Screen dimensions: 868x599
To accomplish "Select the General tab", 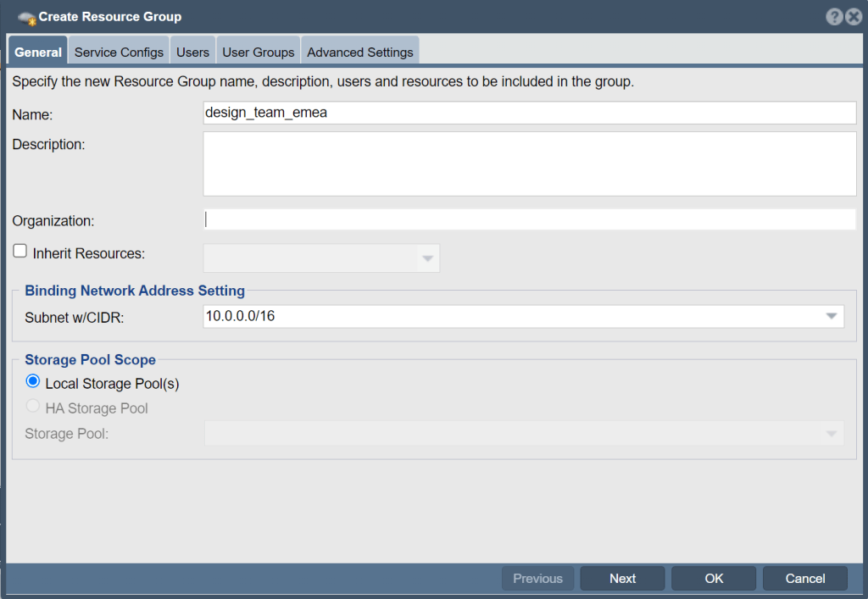I will 38,52.
